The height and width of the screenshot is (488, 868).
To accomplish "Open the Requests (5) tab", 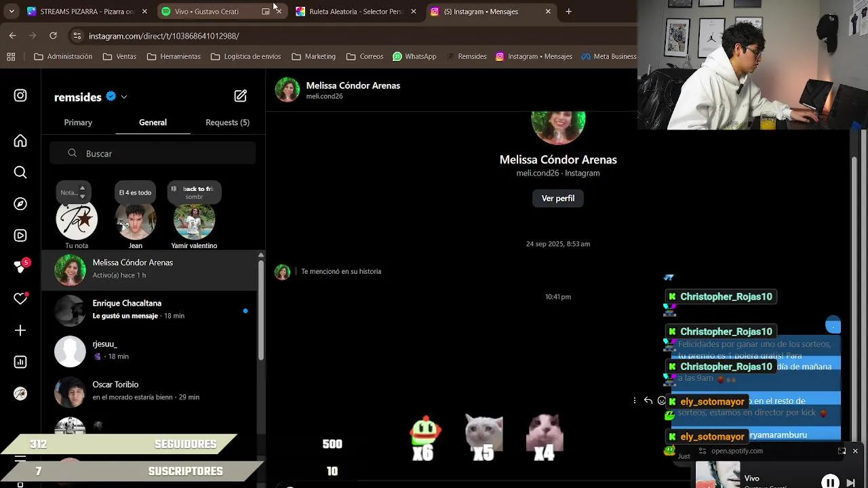I will tap(227, 123).
